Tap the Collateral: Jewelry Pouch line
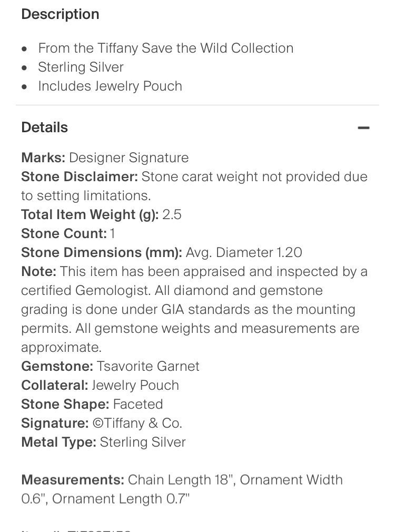The height and width of the screenshot is (532, 395). pyautogui.click(x=100, y=386)
